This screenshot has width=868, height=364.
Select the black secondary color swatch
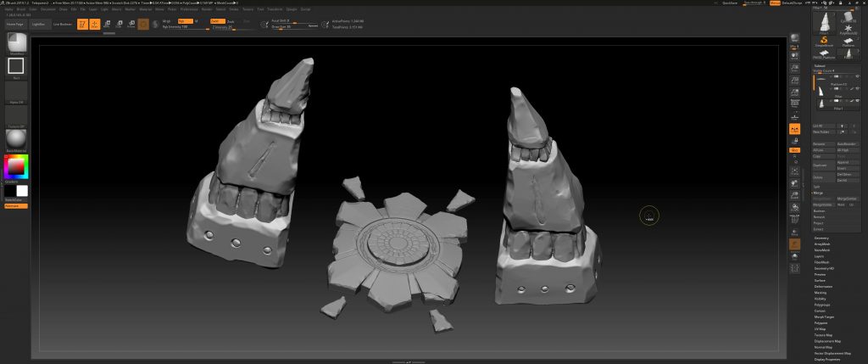click(x=10, y=191)
